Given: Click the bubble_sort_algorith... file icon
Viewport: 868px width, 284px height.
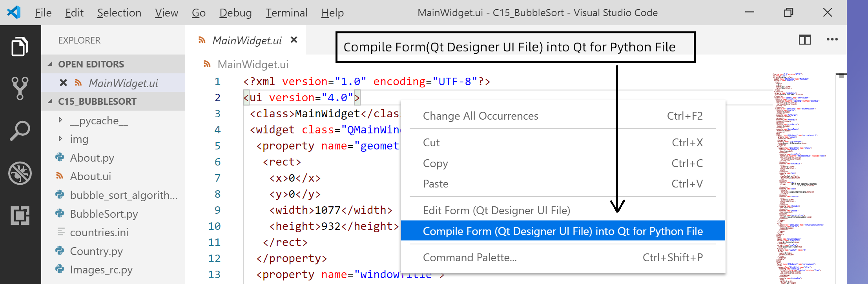Looking at the screenshot, I should [x=60, y=195].
